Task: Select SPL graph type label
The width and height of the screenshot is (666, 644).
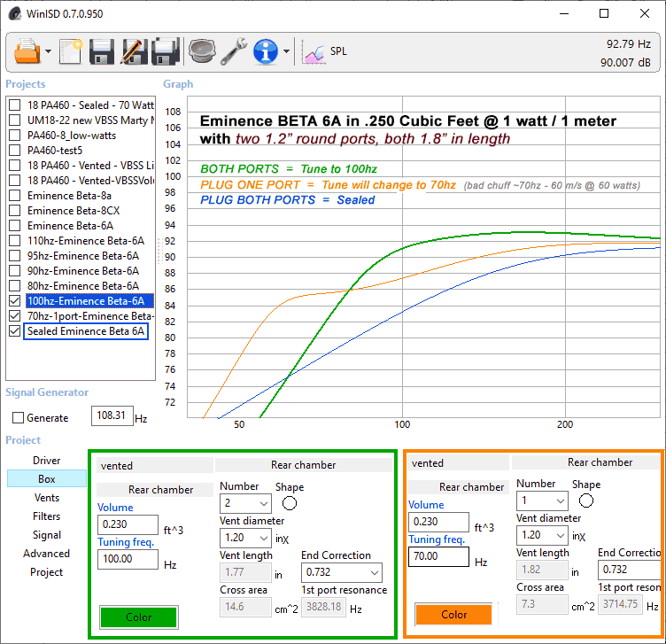Action: (338, 51)
